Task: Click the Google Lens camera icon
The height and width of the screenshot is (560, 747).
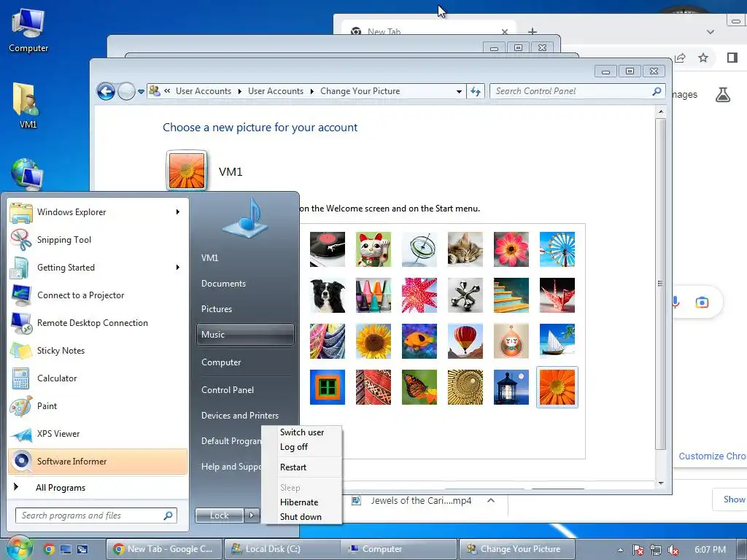Action: click(702, 303)
